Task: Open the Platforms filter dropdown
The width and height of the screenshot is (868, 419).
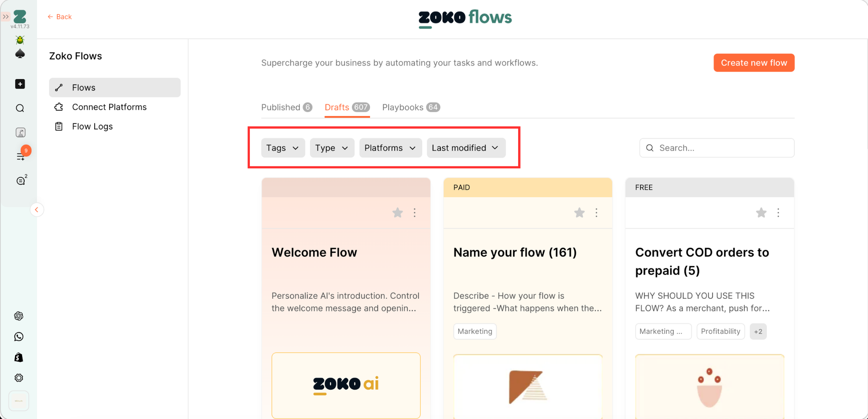Action: [391, 148]
